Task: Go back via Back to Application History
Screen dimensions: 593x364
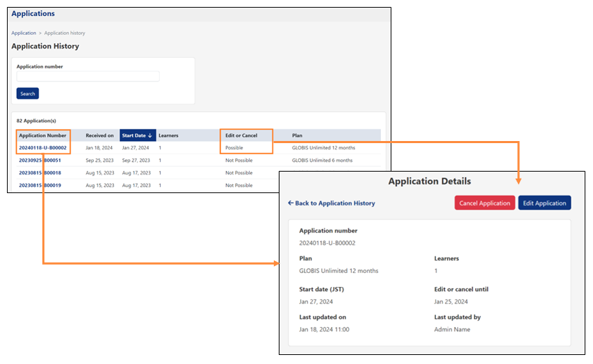Action: 331,204
